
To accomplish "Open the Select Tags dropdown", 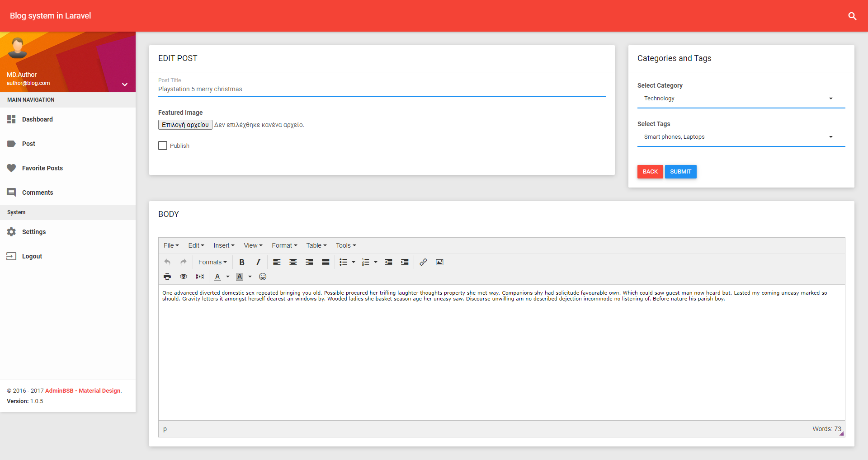I will pos(741,137).
